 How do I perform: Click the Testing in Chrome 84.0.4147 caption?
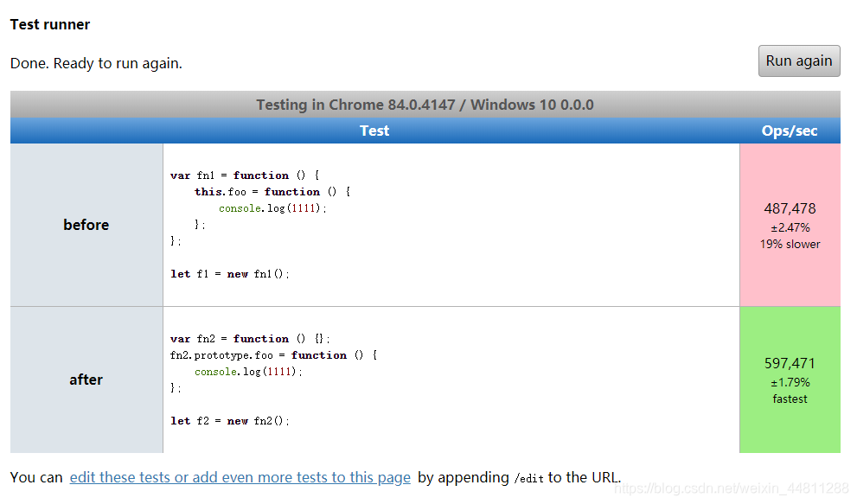[x=425, y=105]
